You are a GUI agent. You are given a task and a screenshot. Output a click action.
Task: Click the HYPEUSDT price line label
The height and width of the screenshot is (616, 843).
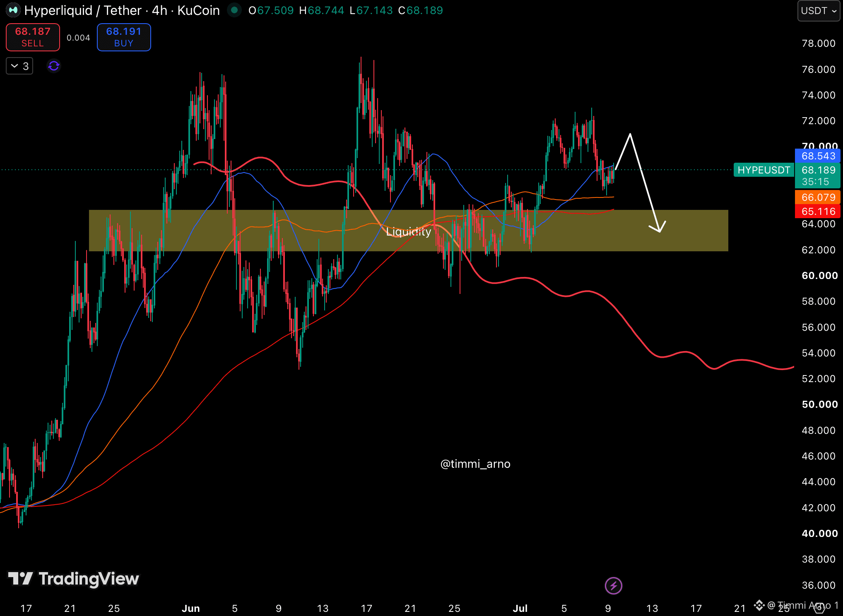tap(764, 170)
